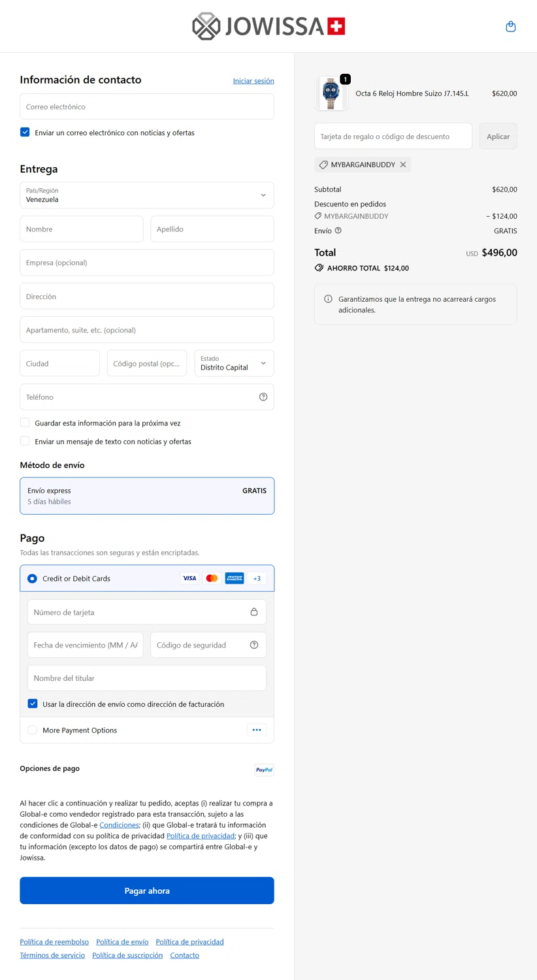537x980 pixels.
Task: Click the Apartamento, suite, etc. field
Action: (x=147, y=330)
